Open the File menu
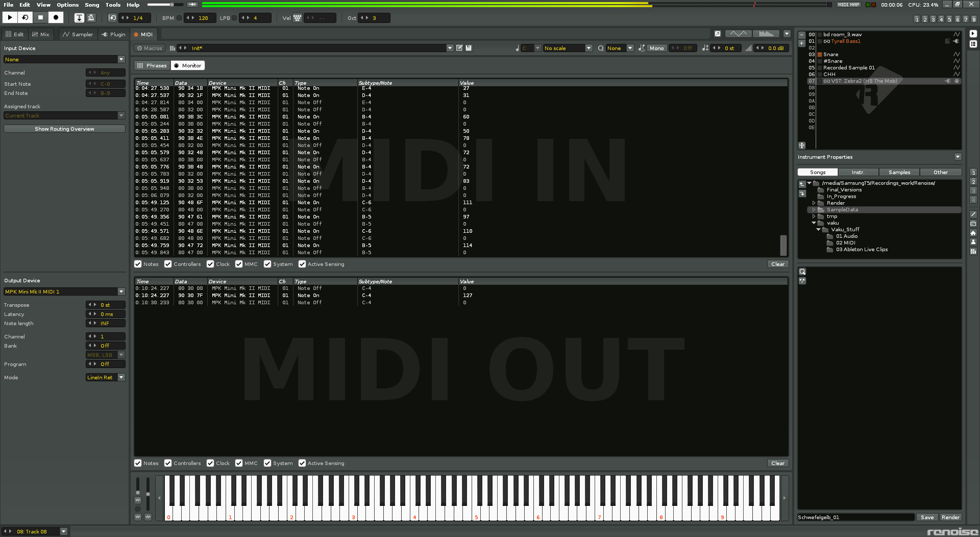The width and height of the screenshot is (980, 537). pyautogui.click(x=8, y=5)
